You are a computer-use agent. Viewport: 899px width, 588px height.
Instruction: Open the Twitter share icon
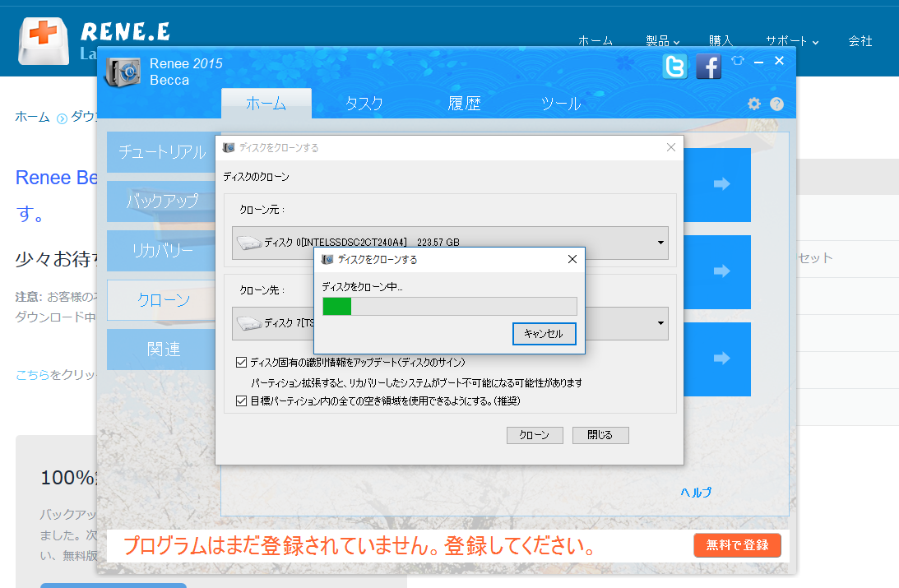coord(674,67)
